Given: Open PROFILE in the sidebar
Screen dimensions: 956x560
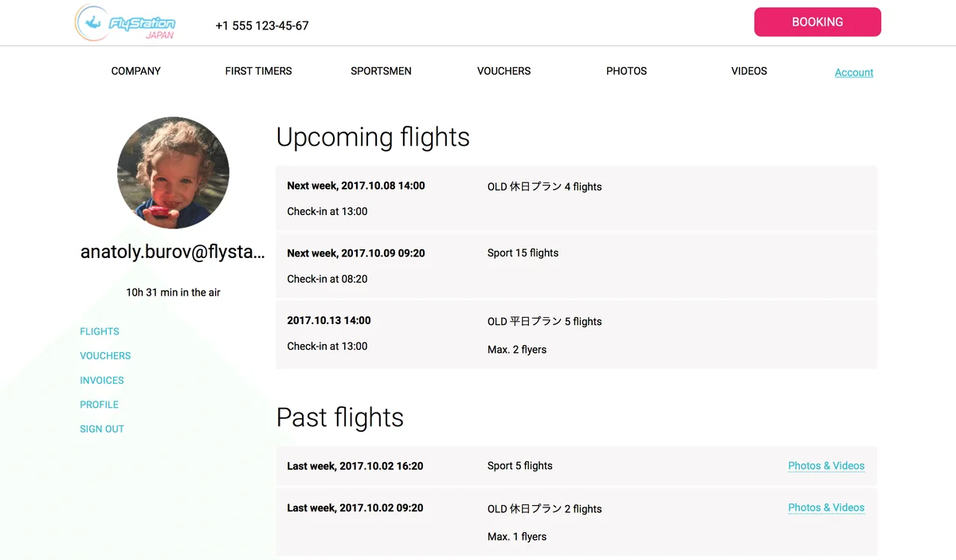Looking at the screenshot, I should point(99,405).
